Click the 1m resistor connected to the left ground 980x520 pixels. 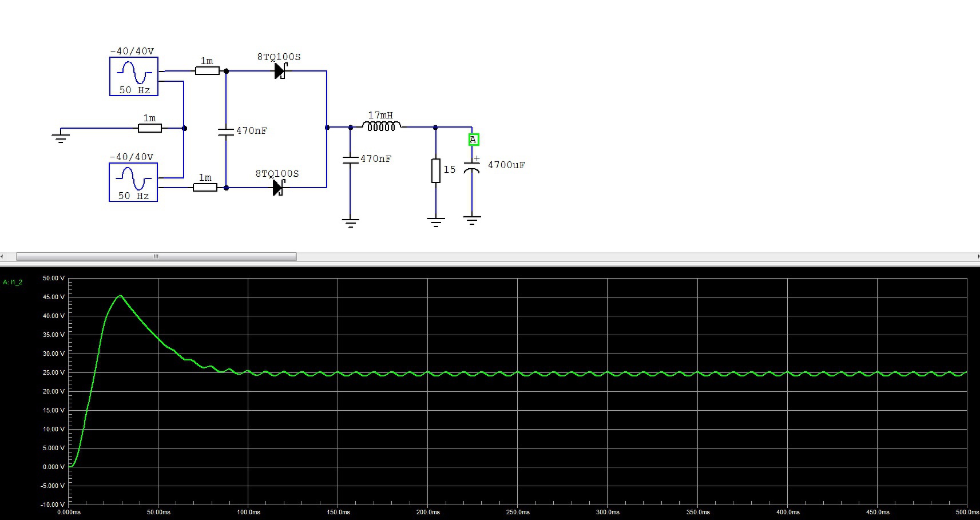[150, 128]
